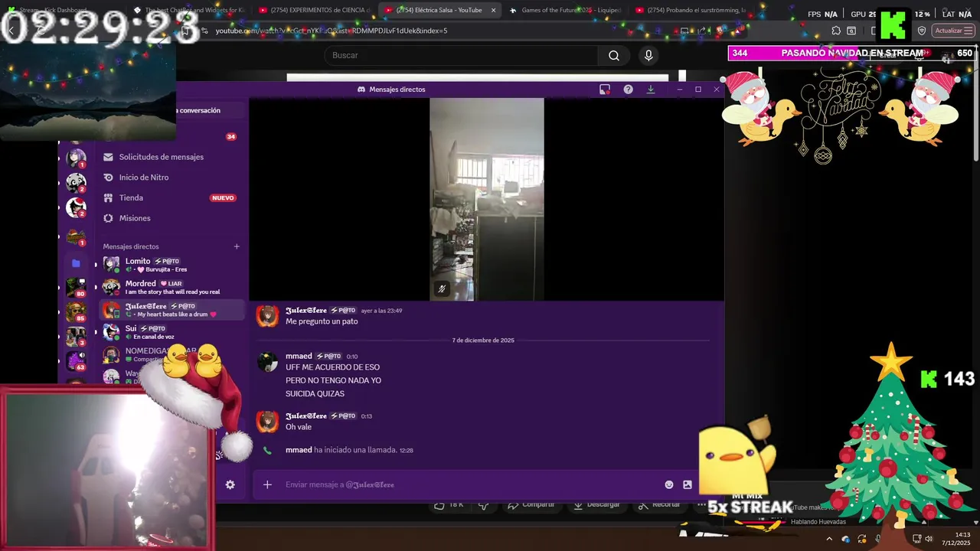The width and height of the screenshot is (980, 551).
Task: Click the YouTube search box
Action: 461,55
